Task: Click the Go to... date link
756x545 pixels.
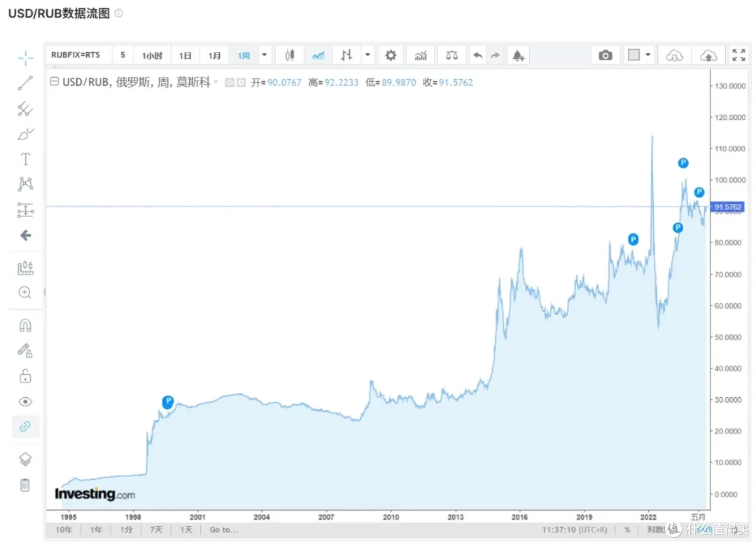Action: (x=223, y=530)
